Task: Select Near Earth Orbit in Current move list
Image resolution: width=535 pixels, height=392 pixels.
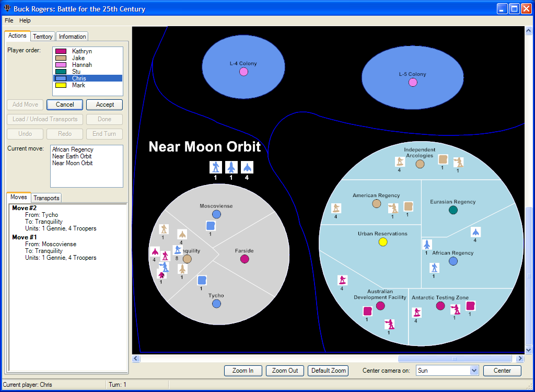Action: tap(72, 156)
